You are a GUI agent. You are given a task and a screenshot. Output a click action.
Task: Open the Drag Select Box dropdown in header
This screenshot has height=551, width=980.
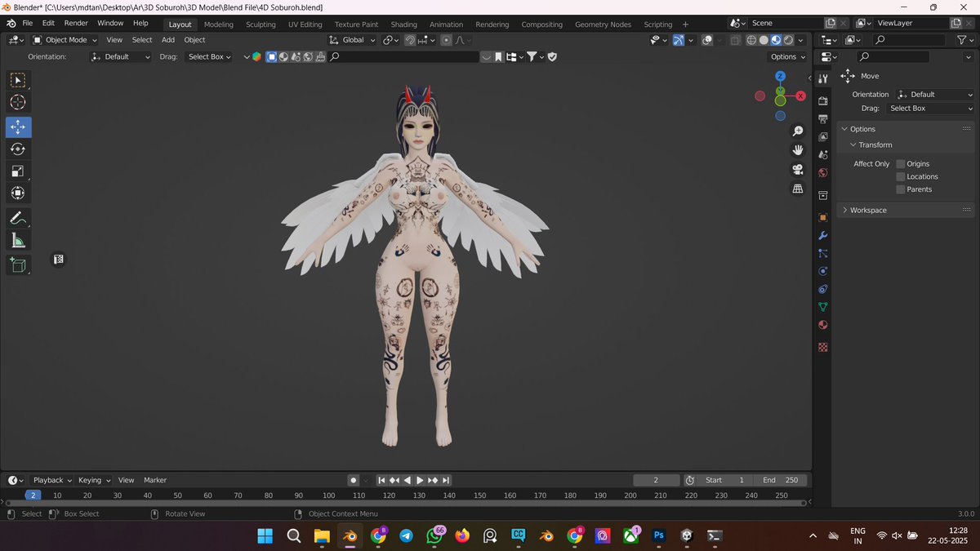point(209,57)
